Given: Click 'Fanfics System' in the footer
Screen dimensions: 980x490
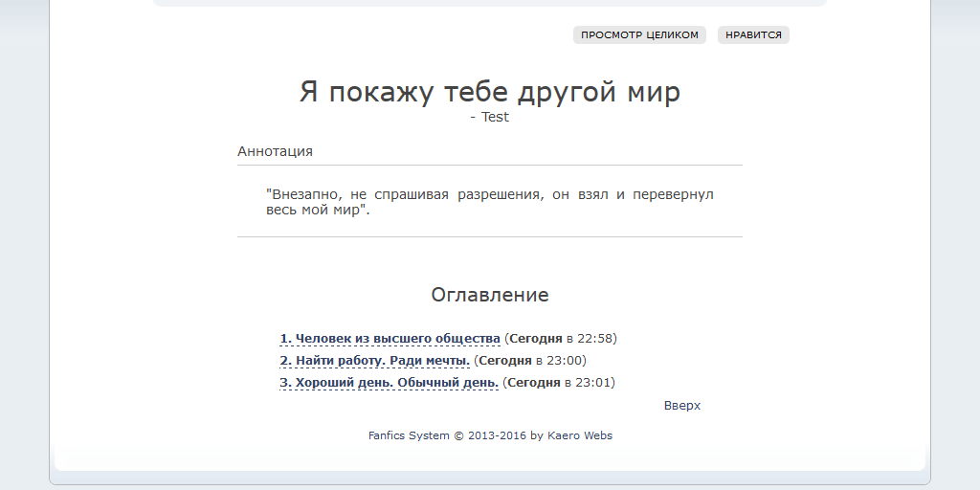Looking at the screenshot, I should click(409, 435).
